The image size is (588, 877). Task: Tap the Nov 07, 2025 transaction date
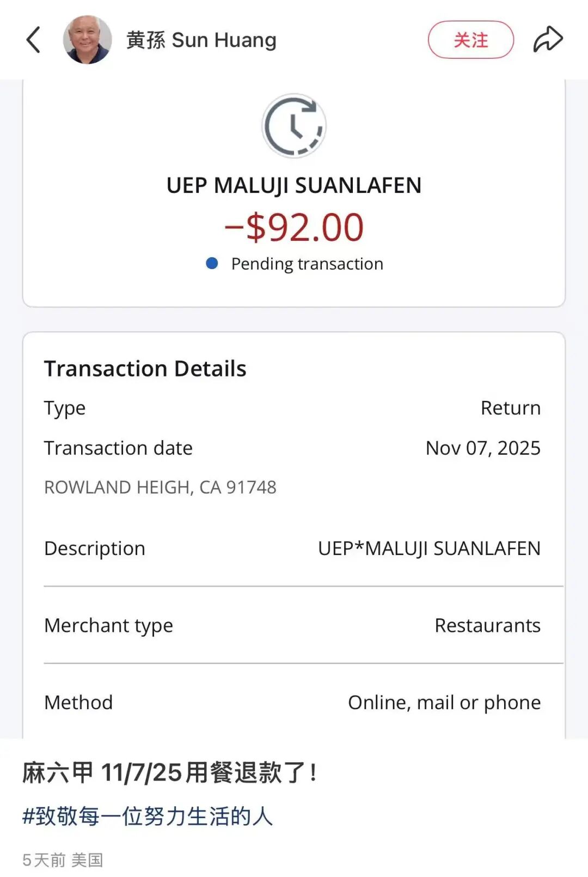click(x=483, y=448)
